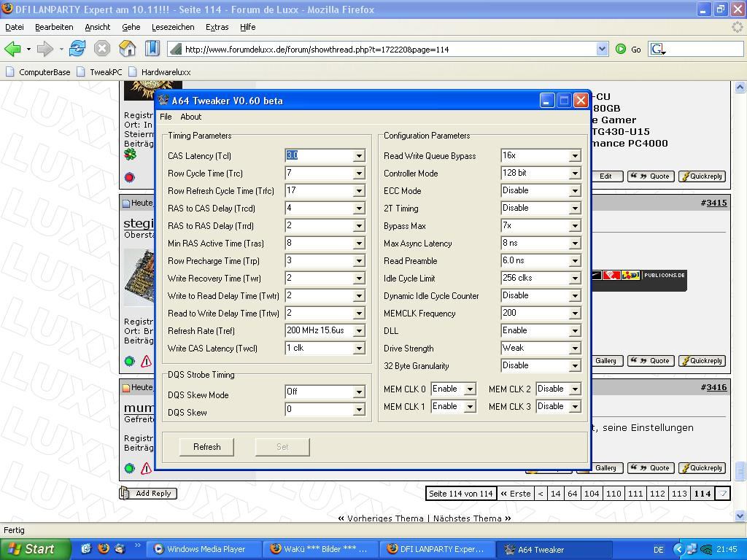Expand MEM CLK 3 dropdown

point(575,407)
